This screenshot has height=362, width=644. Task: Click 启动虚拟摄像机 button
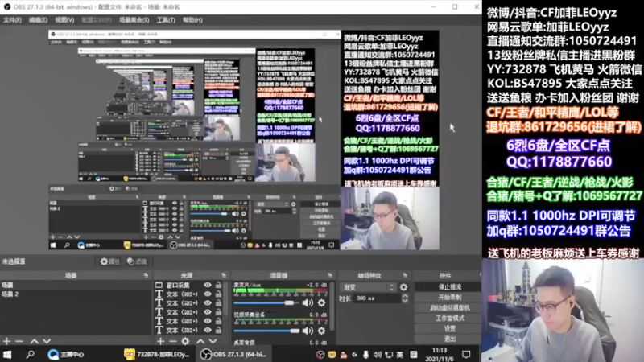pos(450,307)
